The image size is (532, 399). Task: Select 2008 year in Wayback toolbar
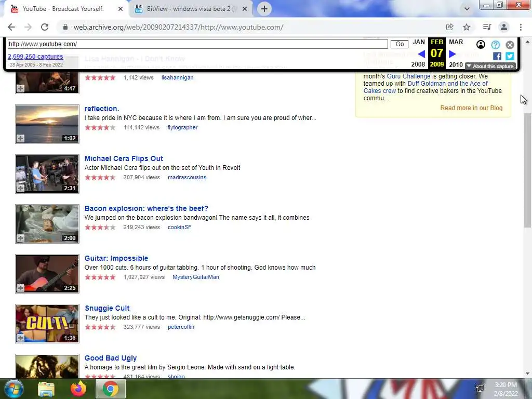(418, 64)
